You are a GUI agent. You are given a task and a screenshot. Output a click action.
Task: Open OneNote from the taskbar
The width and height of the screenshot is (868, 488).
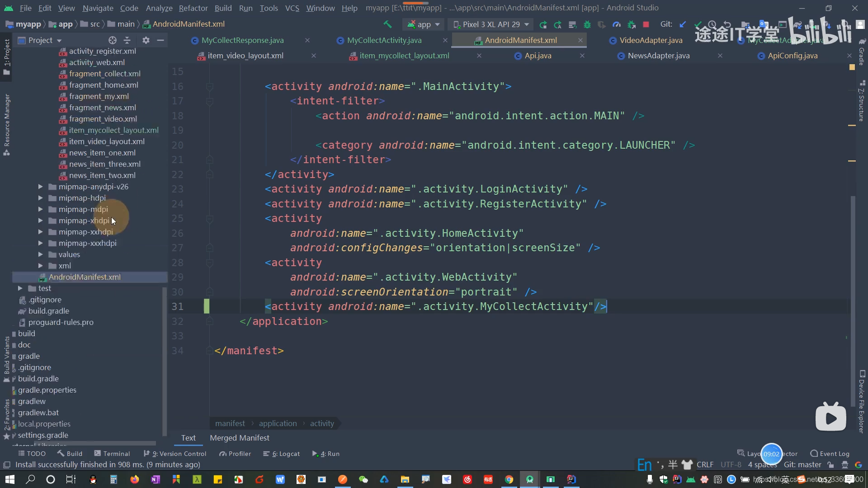click(156, 479)
